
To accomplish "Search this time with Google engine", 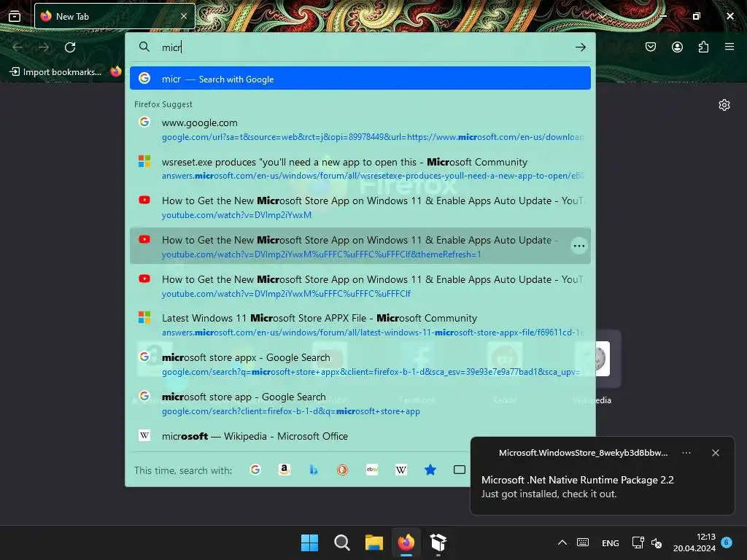I will [255, 470].
